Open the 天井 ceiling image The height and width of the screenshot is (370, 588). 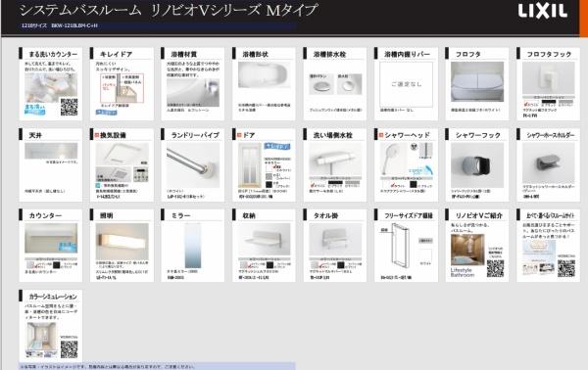click(51, 151)
